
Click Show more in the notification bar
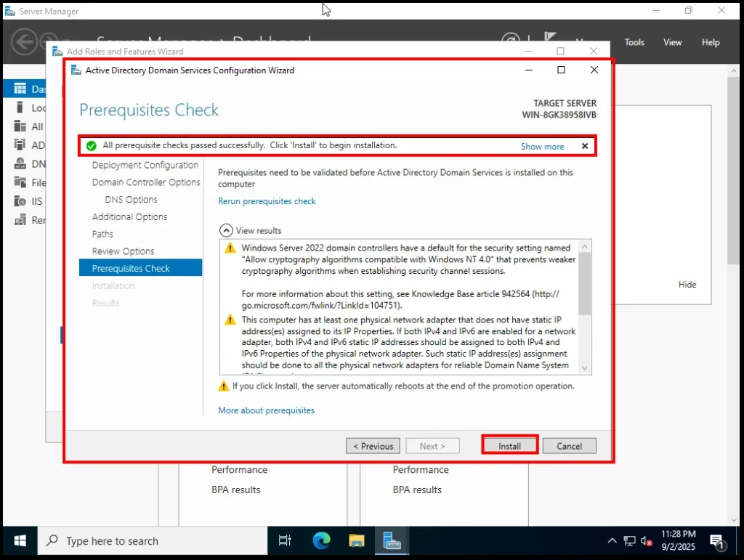tap(542, 146)
